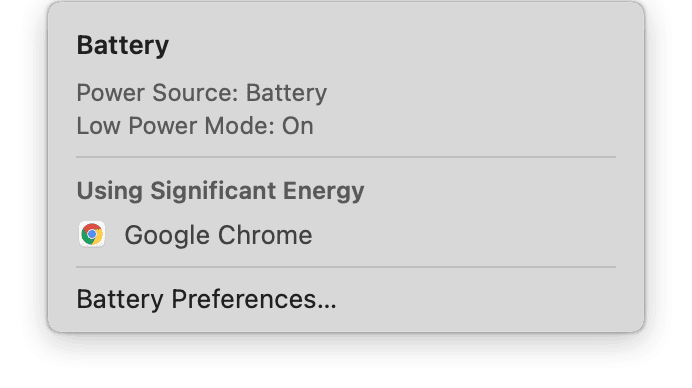Click the separator line above Battery Preferences
Image resolution: width=692 pixels, height=388 pixels.
[346, 267]
